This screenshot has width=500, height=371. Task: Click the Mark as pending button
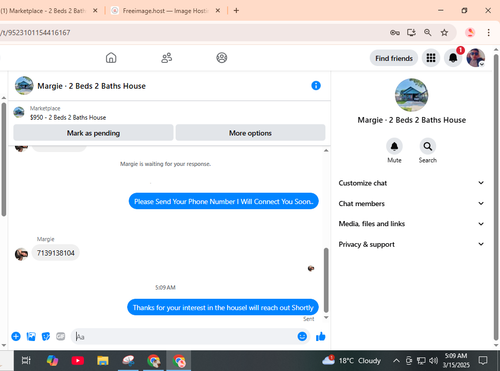pyautogui.click(x=93, y=133)
